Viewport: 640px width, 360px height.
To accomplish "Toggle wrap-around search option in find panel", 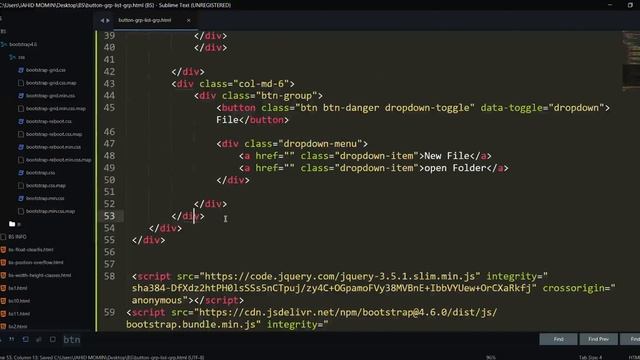I will tap(25, 339).
